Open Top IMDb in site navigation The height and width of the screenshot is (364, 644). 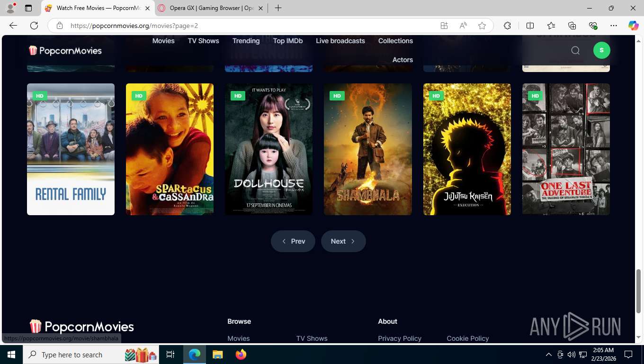click(x=288, y=41)
